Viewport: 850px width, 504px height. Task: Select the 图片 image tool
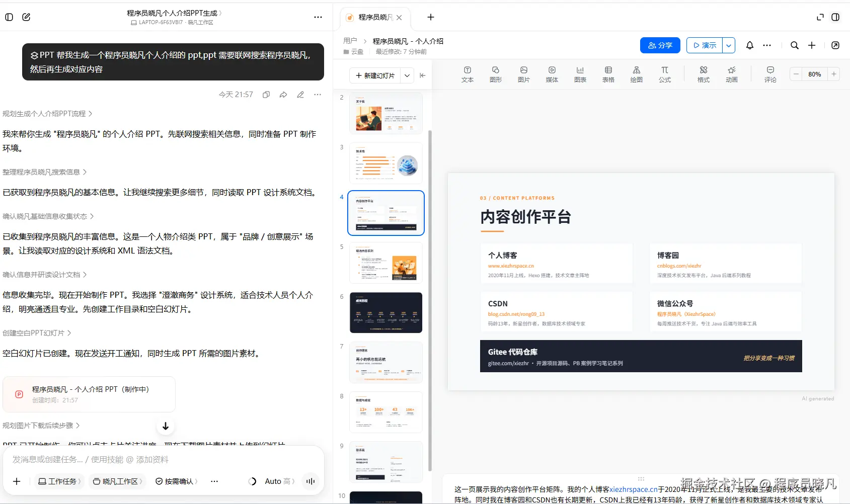coord(524,74)
